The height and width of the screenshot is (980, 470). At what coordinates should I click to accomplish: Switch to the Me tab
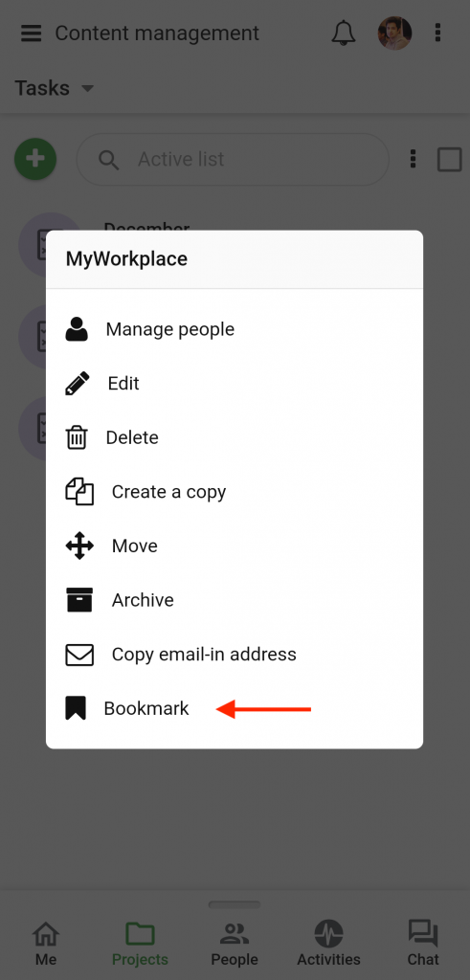(x=46, y=943)
